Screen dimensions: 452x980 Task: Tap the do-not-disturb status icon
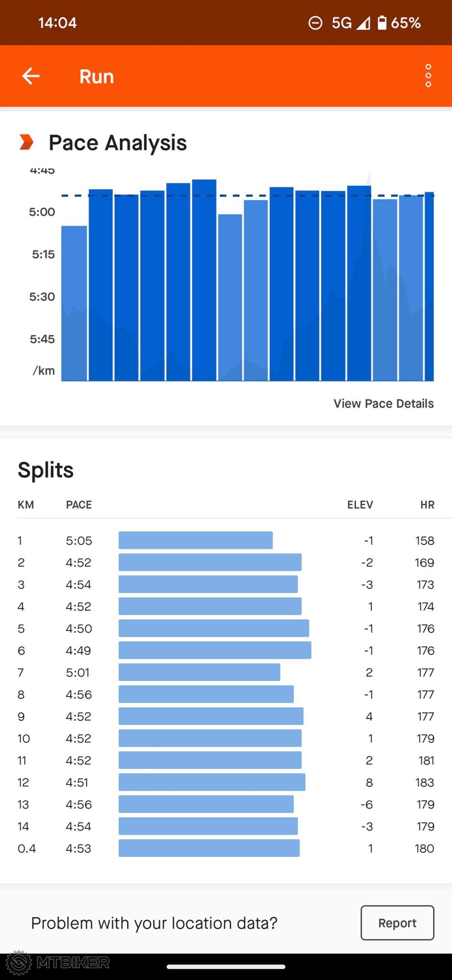coord(315,22)
